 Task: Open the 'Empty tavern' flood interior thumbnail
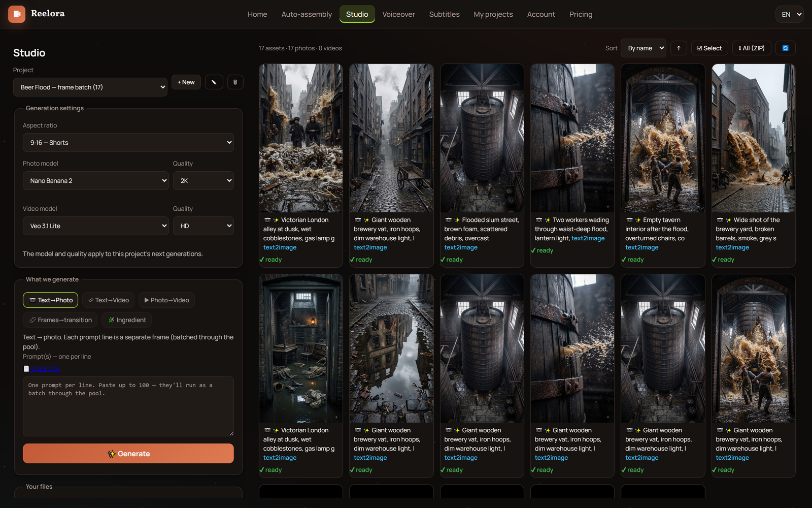pos(663,138)
